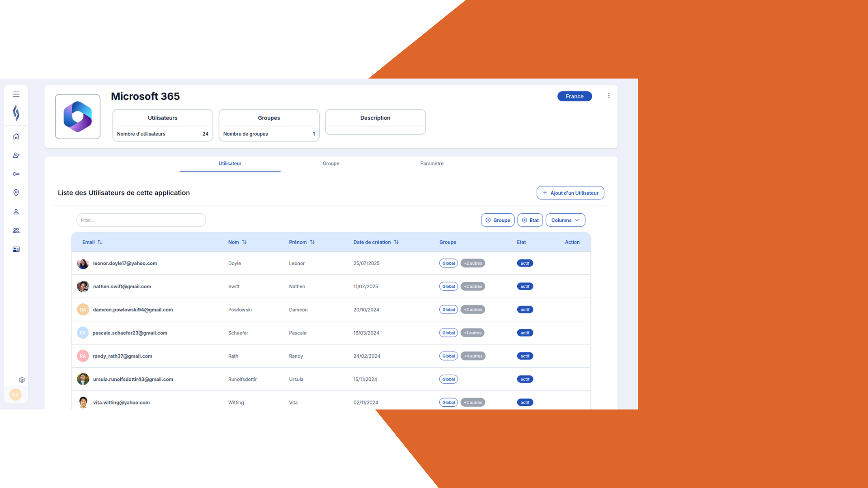
Task: Open the hamburger menu in the sidebar
Action: (16, 94)
